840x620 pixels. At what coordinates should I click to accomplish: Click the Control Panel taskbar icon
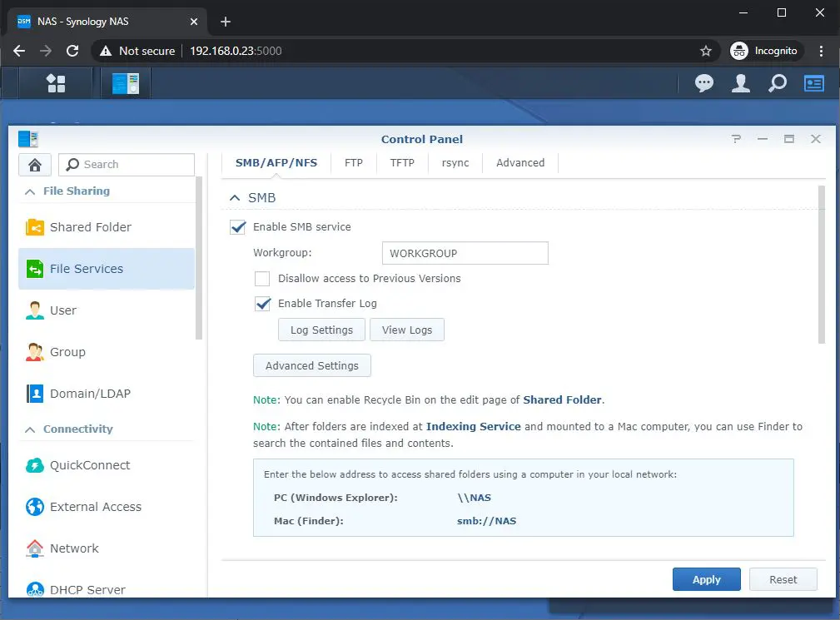pyautogui.click(x=126, y=83)
